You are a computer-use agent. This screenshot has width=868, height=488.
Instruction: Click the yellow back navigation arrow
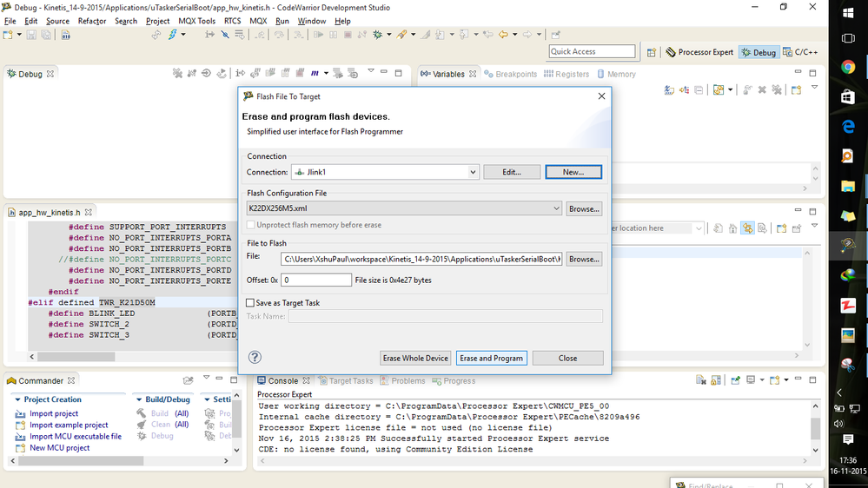pyautogui.click(x=503, y=35)
